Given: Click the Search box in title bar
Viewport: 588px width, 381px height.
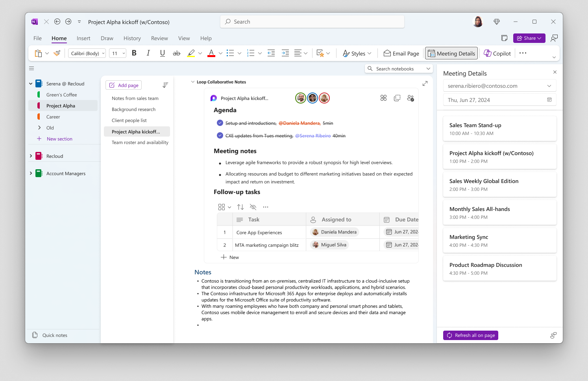Looking at the screenshot, I should (312, 22).
